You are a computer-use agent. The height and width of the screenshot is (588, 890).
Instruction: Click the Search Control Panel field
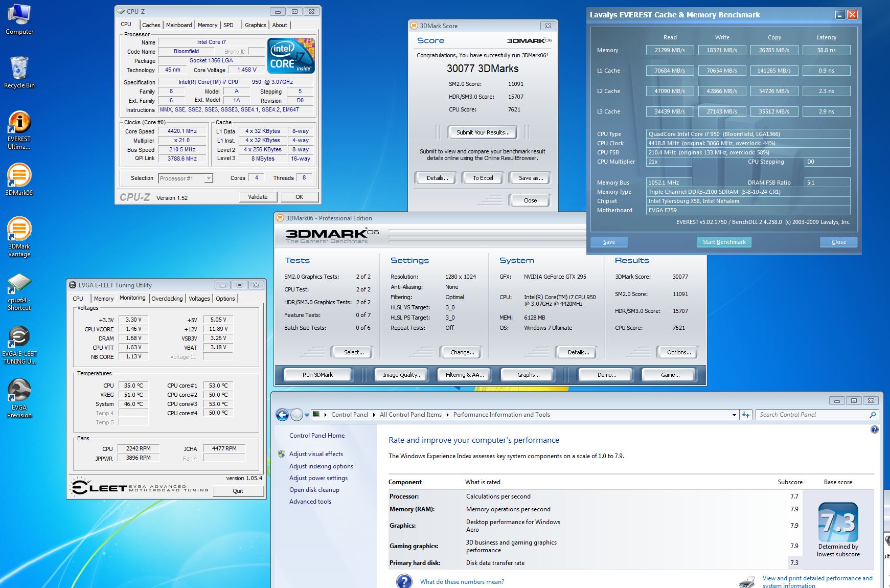click(813, 415)
